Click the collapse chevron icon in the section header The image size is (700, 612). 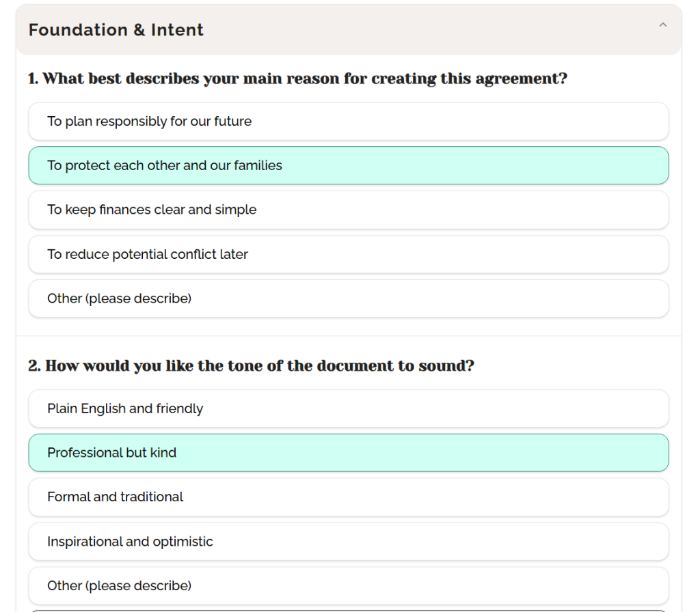(x=662, y=25)
